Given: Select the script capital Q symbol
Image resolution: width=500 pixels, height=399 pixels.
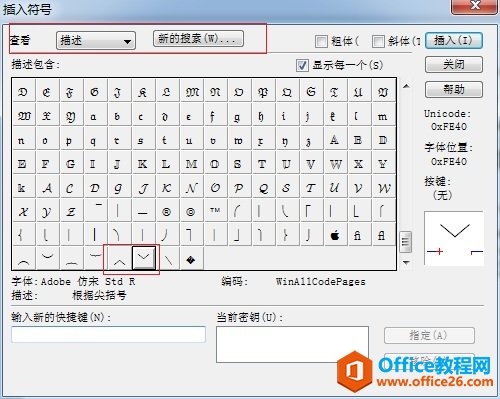Looking at the screenshot, I should click(x=263, y=188).
